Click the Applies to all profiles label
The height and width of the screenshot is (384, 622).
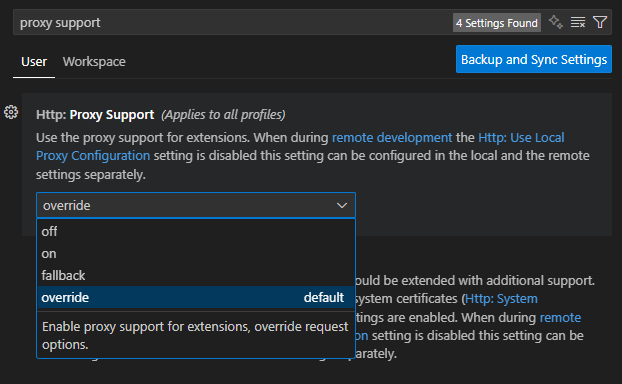(223, 115)
